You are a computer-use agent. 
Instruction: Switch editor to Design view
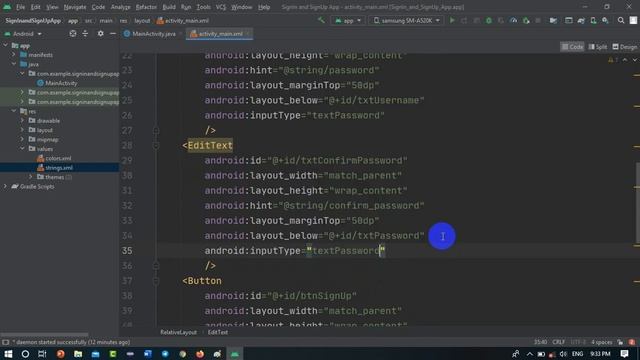625,47
